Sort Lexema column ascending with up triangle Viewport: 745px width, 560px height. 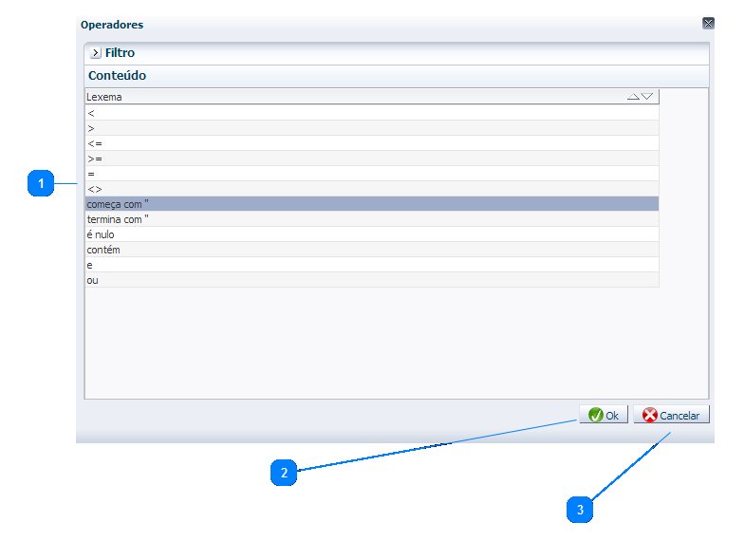tap(633, 97)
